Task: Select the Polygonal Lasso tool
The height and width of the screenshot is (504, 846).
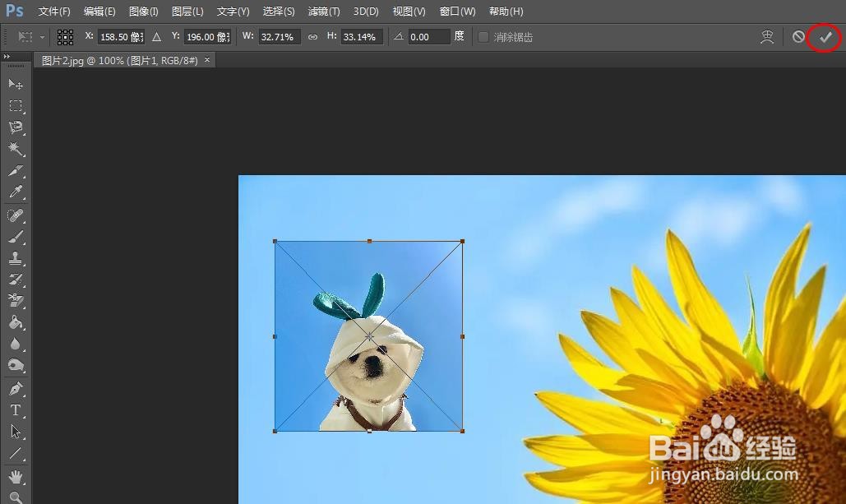Action: coord(15,127)
